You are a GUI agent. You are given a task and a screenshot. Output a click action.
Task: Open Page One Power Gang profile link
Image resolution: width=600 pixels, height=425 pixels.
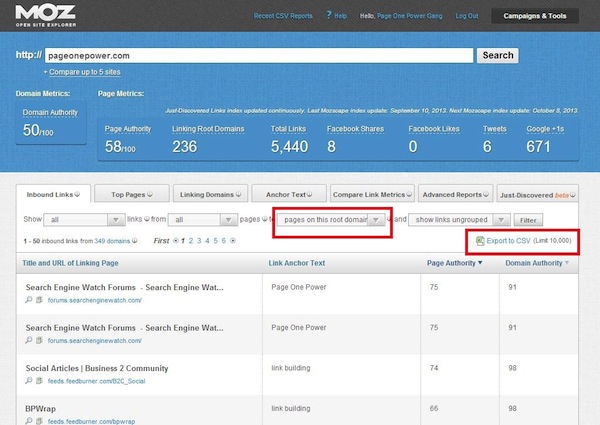409,16
